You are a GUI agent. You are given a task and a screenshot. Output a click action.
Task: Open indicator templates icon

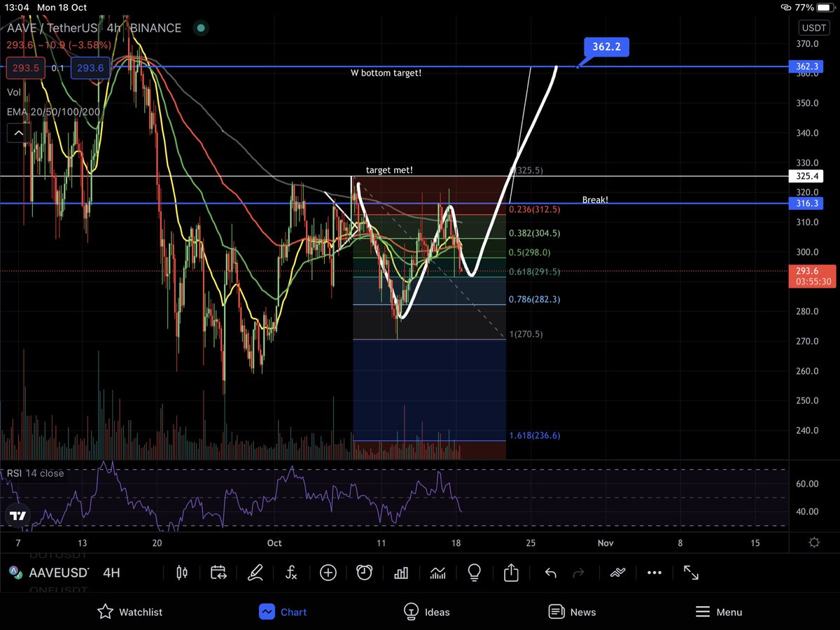point(437,573)
